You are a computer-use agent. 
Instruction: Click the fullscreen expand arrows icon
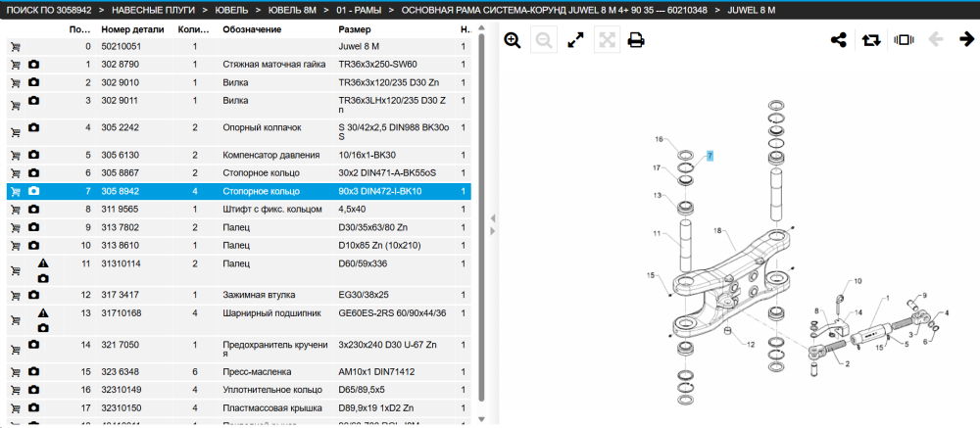[575, 40]
